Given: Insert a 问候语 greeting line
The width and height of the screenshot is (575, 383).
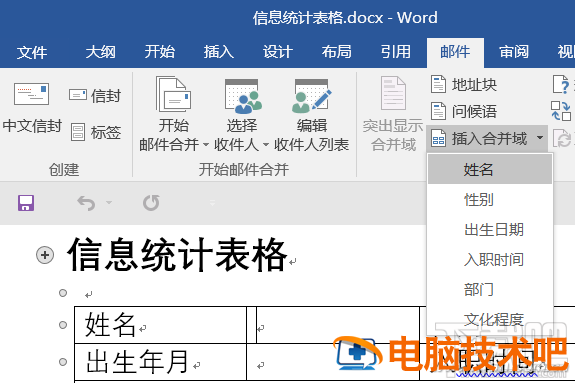Looking at the screenshot, I should coord(464,111).
